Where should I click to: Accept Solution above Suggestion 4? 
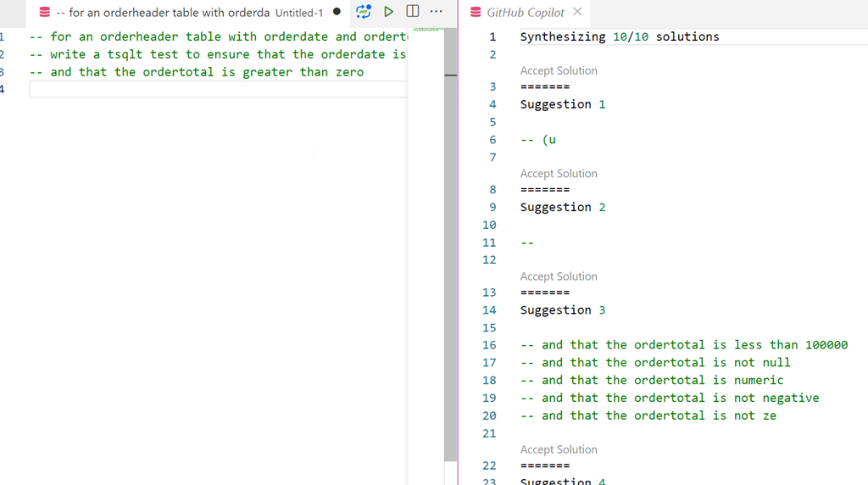(x=559, y=449)
